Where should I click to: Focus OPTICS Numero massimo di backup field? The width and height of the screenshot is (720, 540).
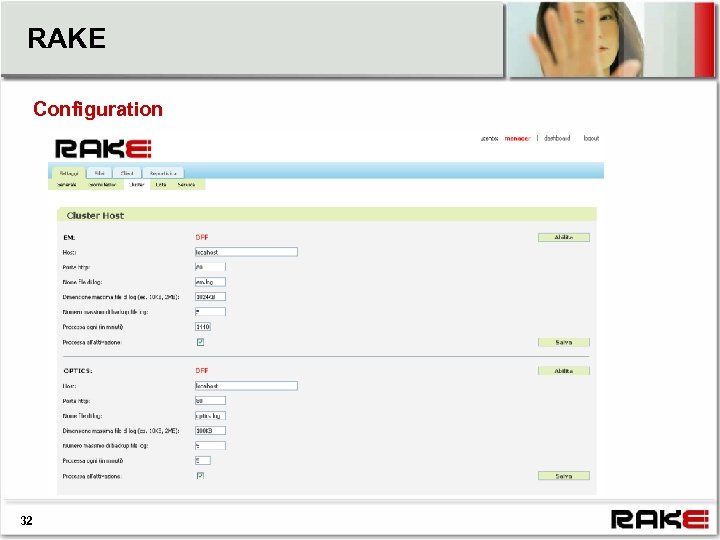(210, 445)
